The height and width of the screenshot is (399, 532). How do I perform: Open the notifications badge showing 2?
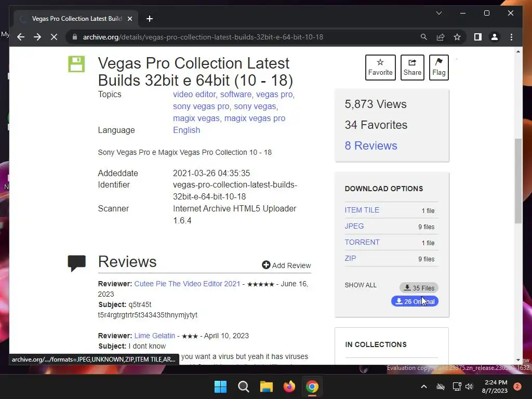click(x=517, y=387)
